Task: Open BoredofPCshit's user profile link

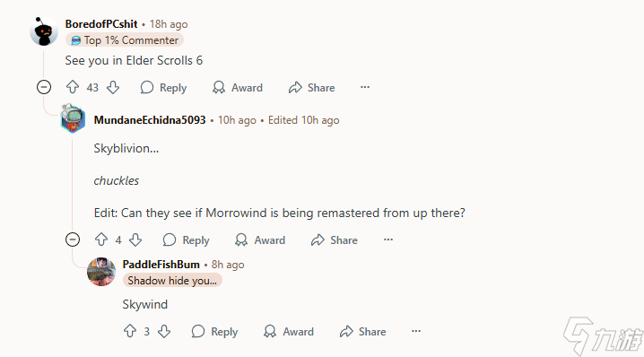Action: pyautogui.click(x=101, y=24)
